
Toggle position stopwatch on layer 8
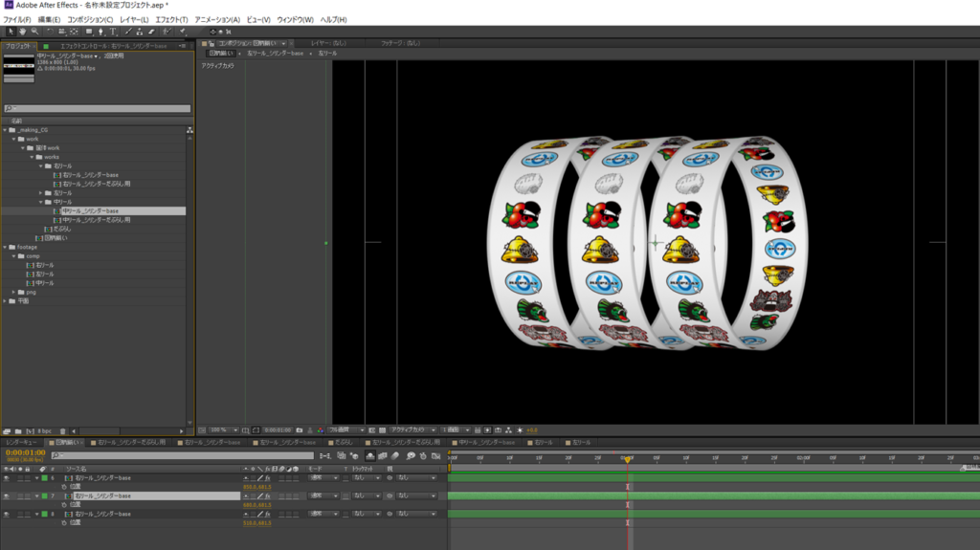pyautogui.click(x=64, y=523)
